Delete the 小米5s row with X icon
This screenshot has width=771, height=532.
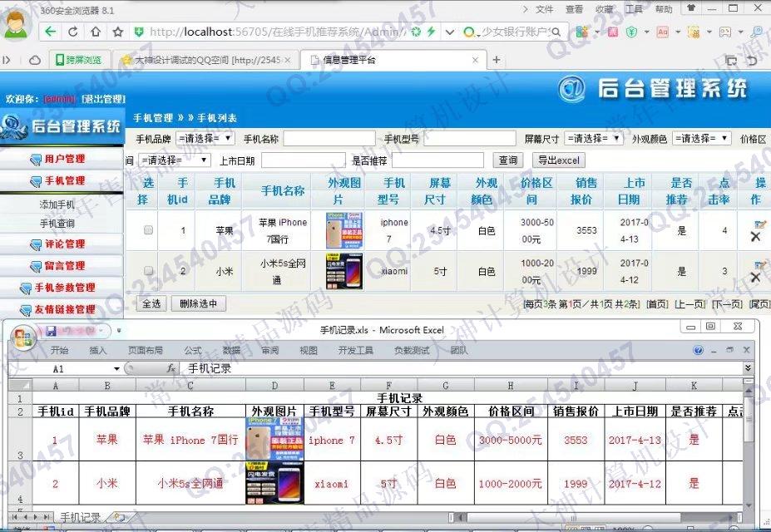(756, 278)
